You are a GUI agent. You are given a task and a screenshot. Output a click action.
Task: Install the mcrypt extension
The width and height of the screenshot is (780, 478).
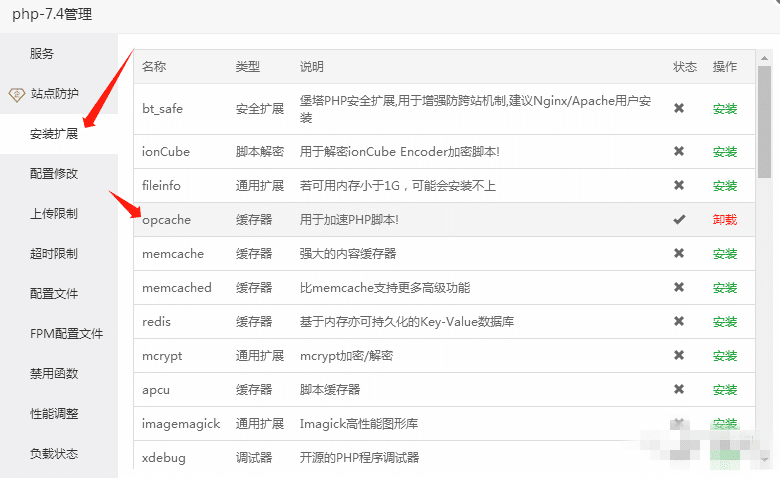[x=725, y=356]
